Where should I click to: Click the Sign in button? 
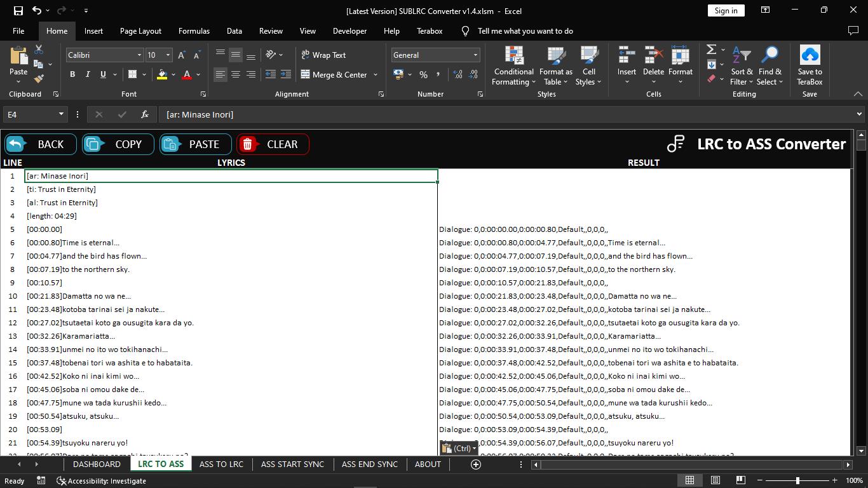[726, 10]
